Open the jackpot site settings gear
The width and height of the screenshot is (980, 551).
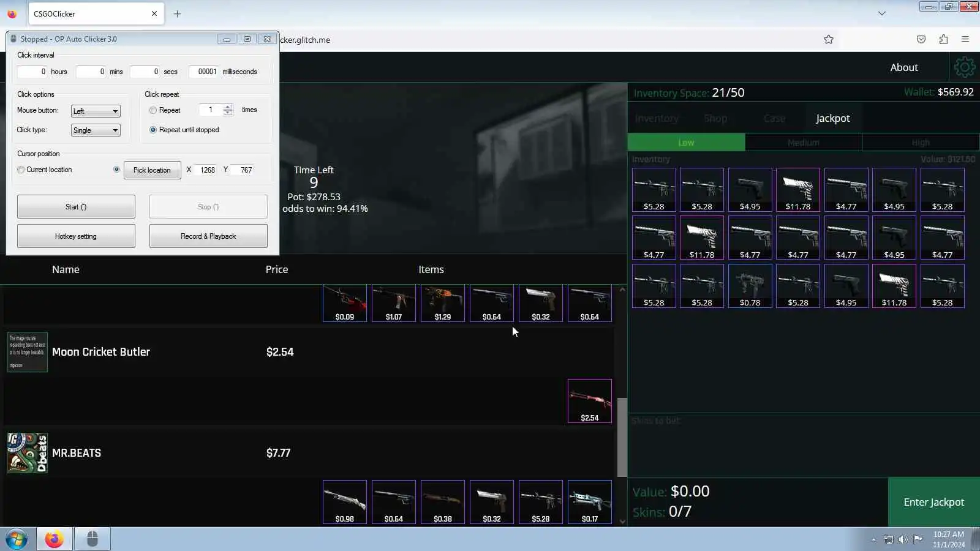pos(964,67)
